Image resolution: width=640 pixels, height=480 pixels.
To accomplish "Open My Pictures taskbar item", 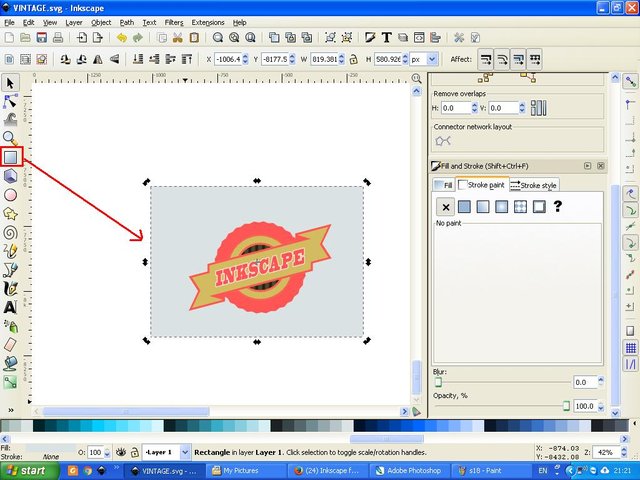I will point(247,471).
